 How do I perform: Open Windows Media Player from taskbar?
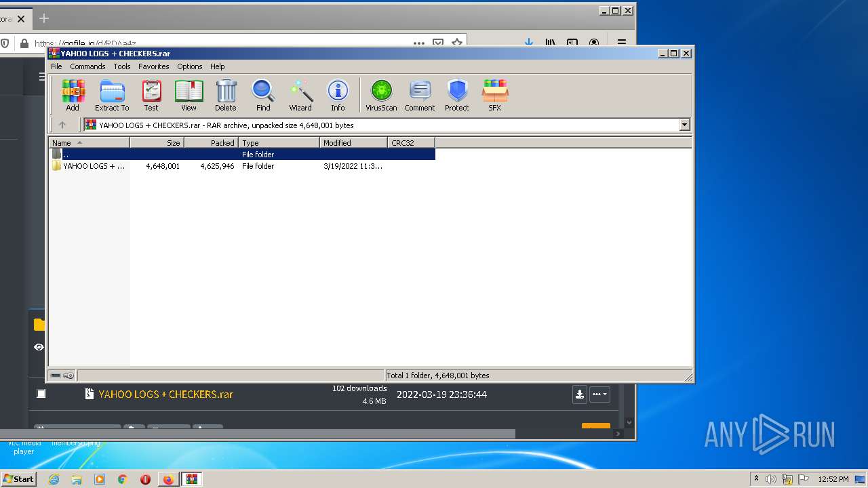100,479
